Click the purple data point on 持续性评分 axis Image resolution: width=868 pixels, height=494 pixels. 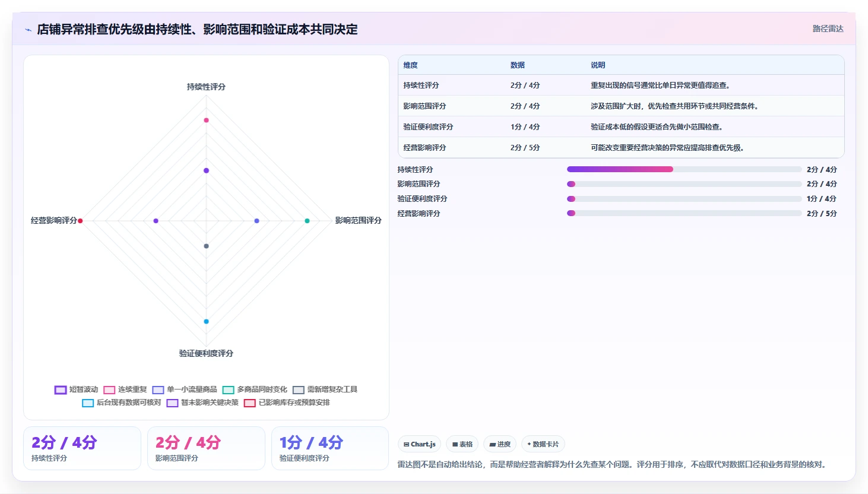pyautogui.click(x=207, y=170)
